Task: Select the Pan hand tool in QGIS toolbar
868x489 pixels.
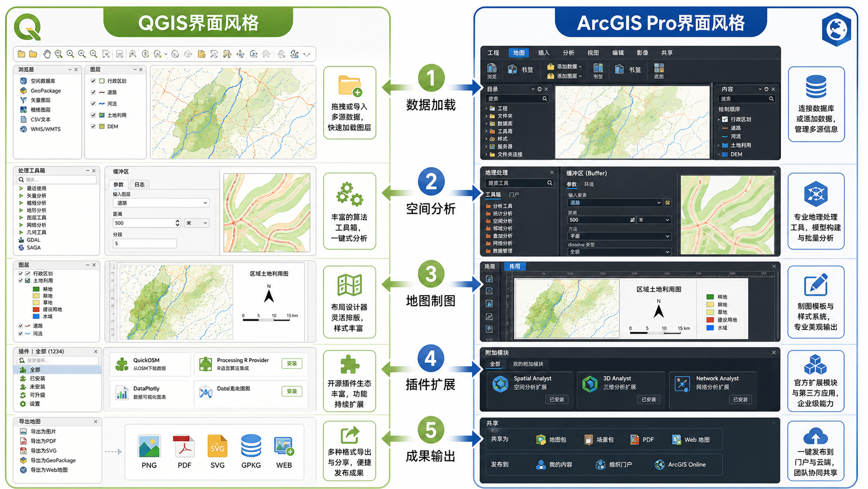Action: pyautogui.click(x=47, y=54)
